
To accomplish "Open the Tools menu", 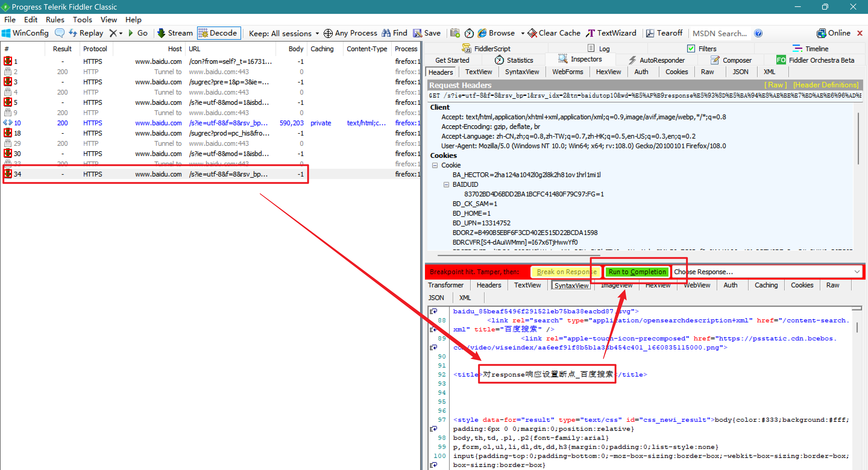I will pyautogui.click(x=82, y=20).
